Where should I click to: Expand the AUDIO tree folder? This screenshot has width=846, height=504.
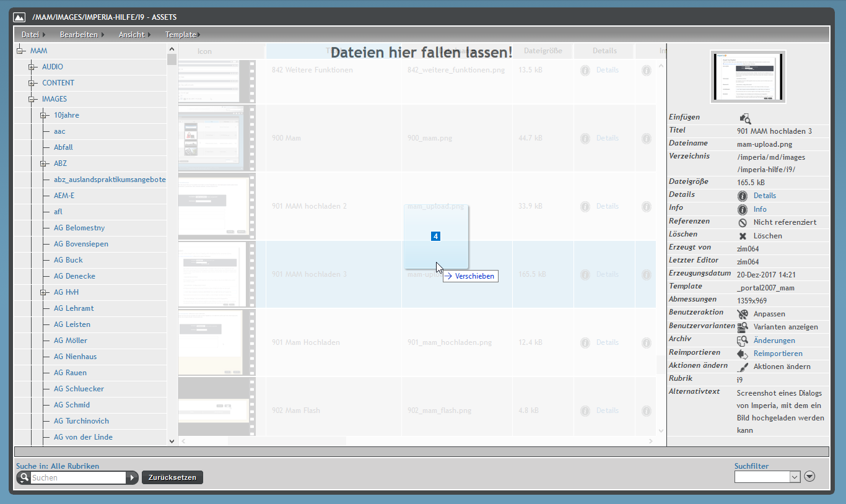pyautogui.click(x=32, y=67)
